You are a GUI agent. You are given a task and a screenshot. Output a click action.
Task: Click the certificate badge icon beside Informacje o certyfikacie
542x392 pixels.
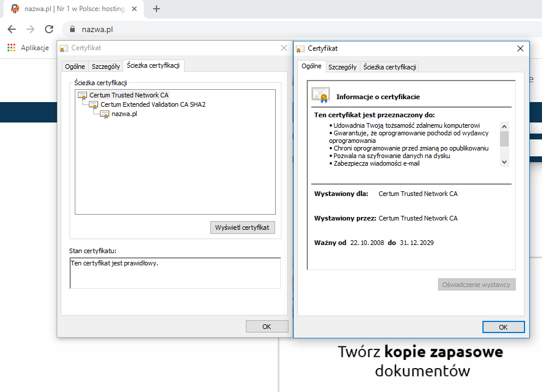(x=321, y=95)
